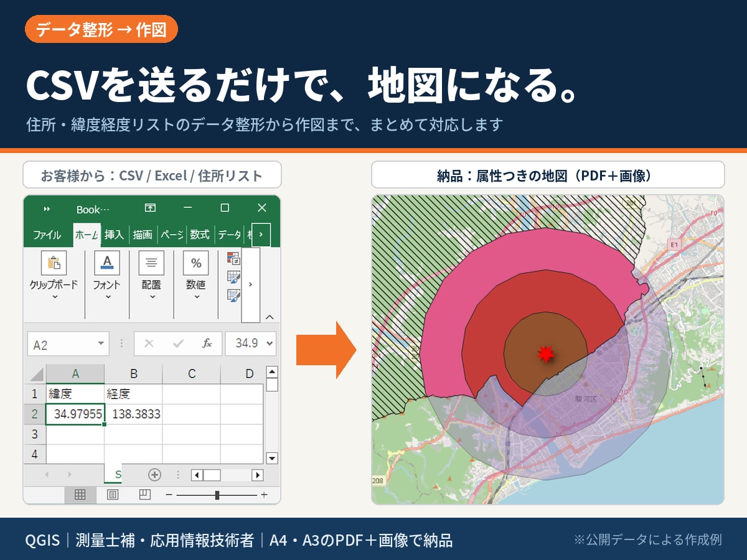Click the Select All corner triangle
747x560 pixels.
pos(37,374)
